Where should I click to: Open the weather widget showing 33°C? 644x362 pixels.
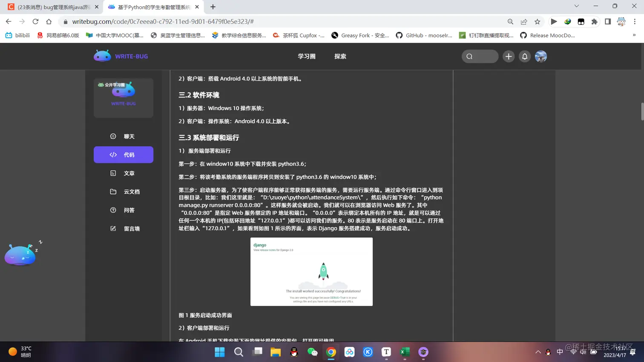pyautogui.click(x=20, y=352)
